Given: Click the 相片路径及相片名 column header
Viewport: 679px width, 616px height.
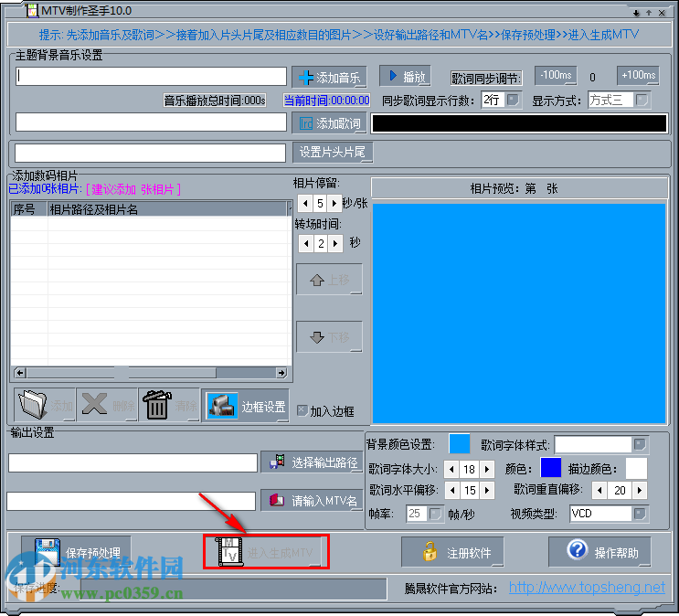Looking at the screenshot, I should tap(168, 209).
